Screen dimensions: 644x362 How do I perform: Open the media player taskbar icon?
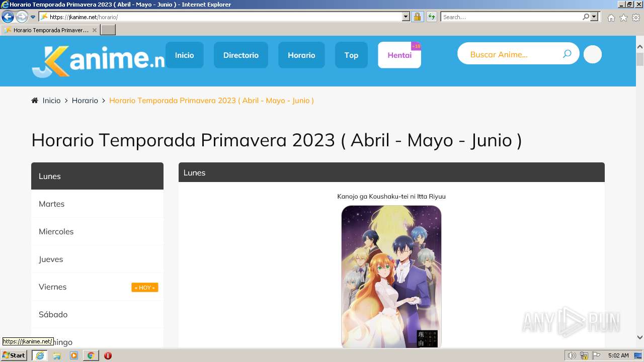tap(74, 355)
